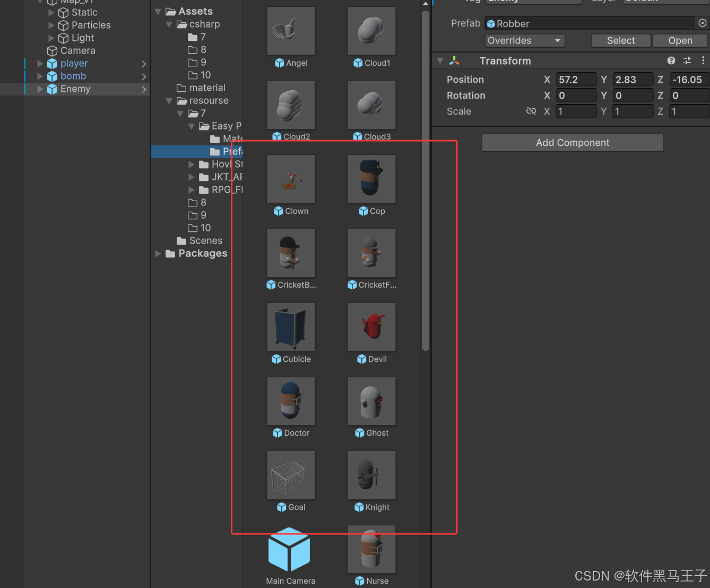
Task: Select the Cloud2 prefab thumbnail
Action: point(291,105)
